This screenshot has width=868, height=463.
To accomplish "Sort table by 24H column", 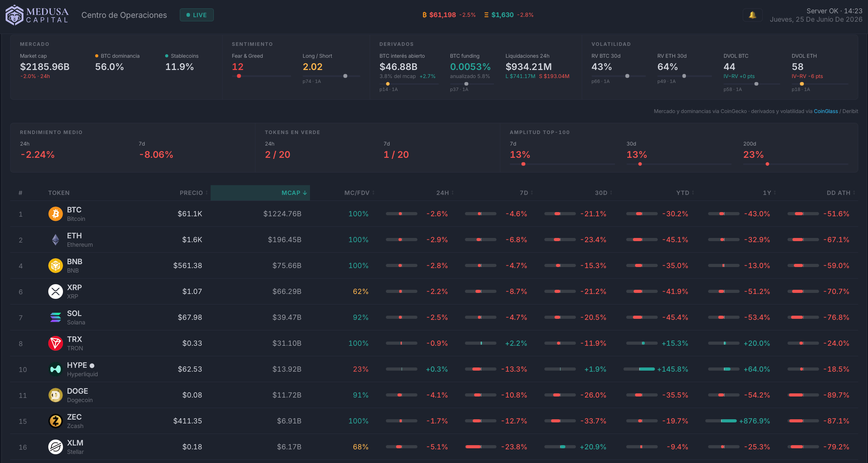I will 445,193.
